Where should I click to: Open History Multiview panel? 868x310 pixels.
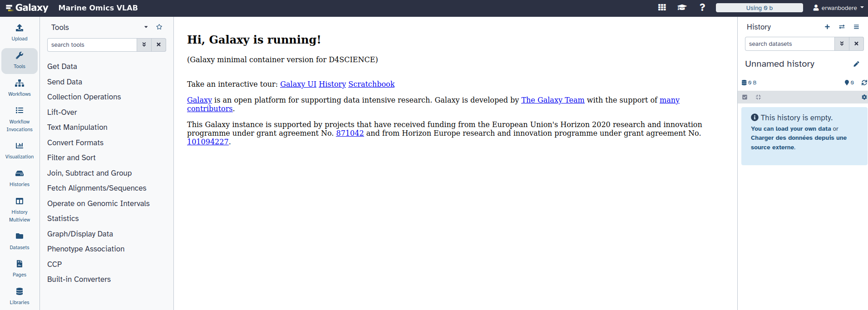click(x=20, y=209)
